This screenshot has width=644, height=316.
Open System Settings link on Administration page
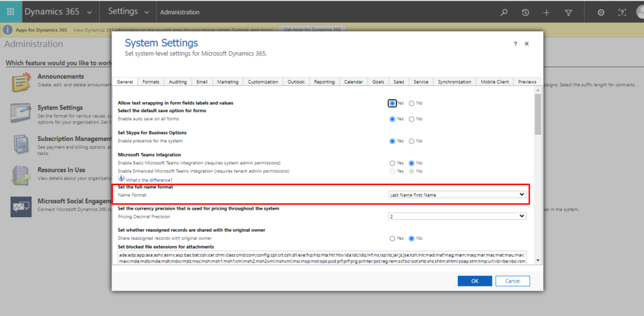click(x=60, y=108)
